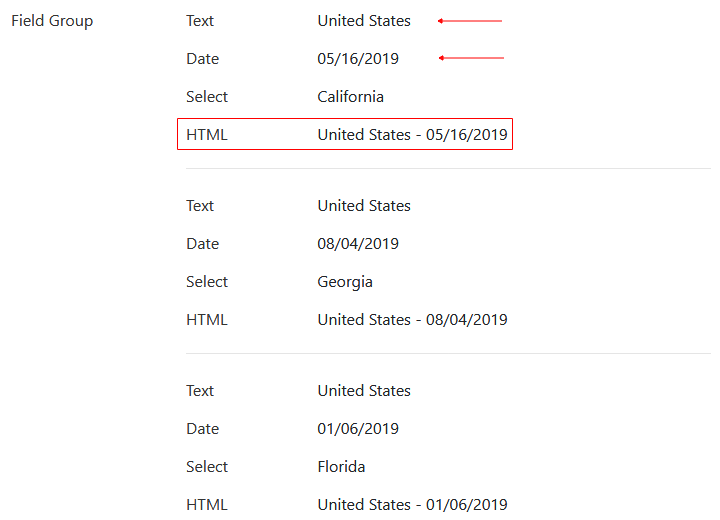Select the Georgia value
Image resolution: width=720 pixels, height=520 pixels.
point(345,282)
